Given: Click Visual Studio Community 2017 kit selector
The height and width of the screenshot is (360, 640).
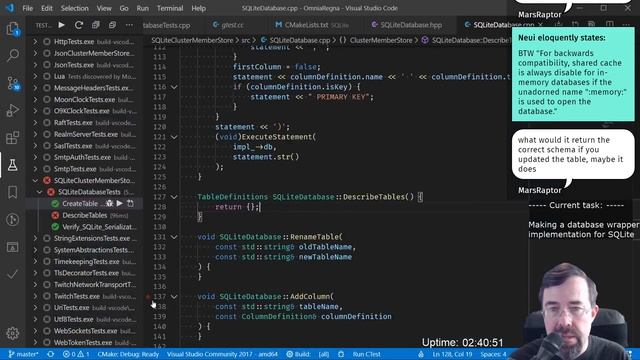Looking at the screenshot, I should point(222,354).
